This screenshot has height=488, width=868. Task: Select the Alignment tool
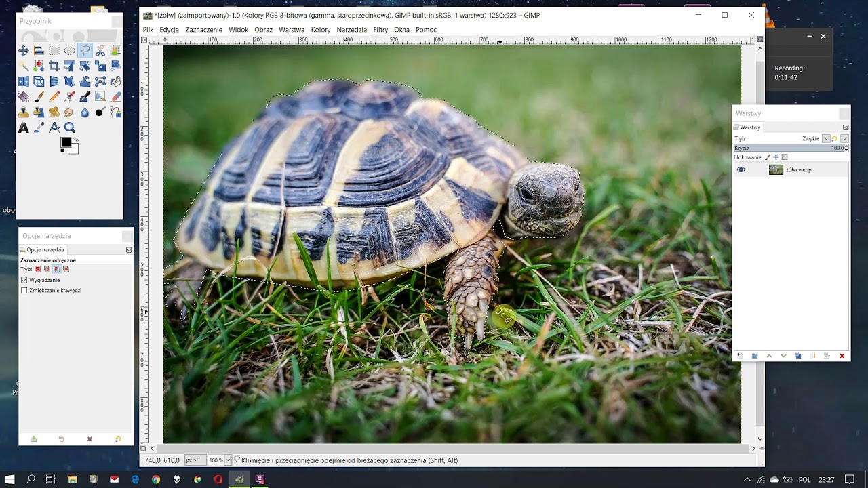point(39,50)
